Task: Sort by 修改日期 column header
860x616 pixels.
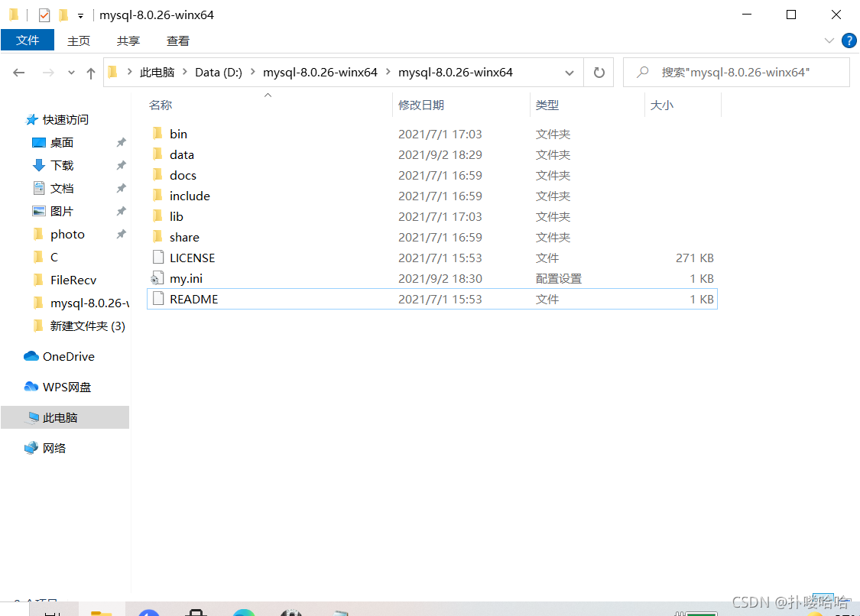Action: pos(421,105)
